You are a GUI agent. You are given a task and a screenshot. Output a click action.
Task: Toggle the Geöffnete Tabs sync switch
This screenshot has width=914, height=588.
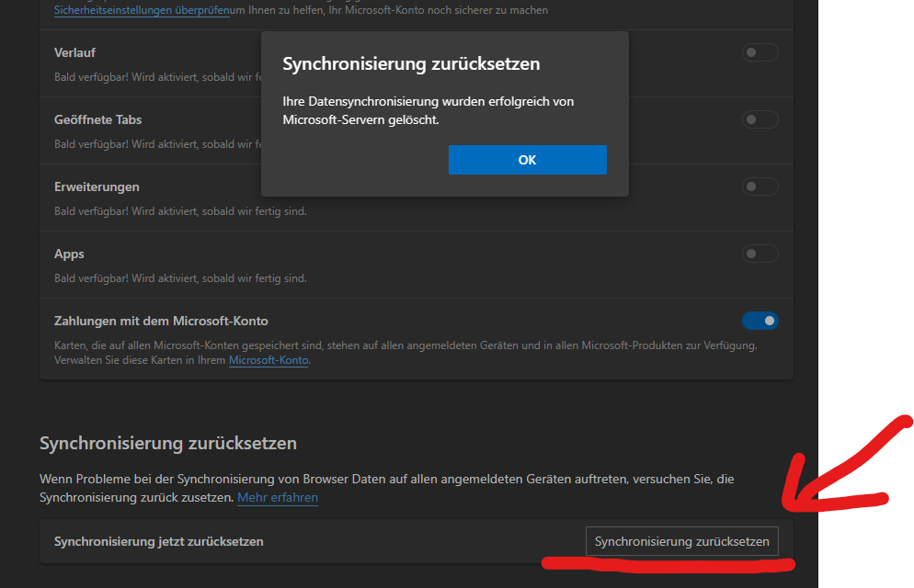[x=760, y=119]
